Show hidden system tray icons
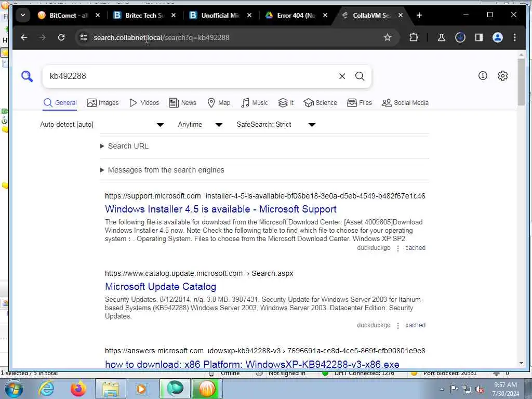Viewport: 532px width, 399px height. tap(442, 389)
